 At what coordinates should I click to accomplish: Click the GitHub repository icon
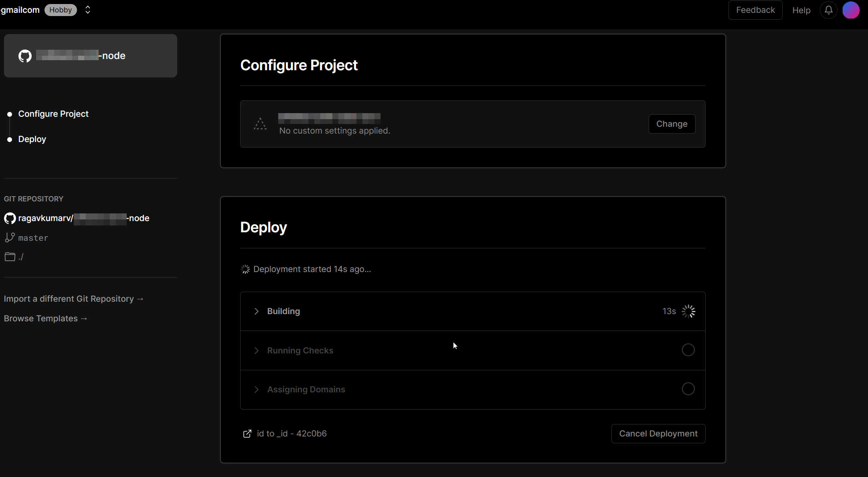click(x=9, y=218)
